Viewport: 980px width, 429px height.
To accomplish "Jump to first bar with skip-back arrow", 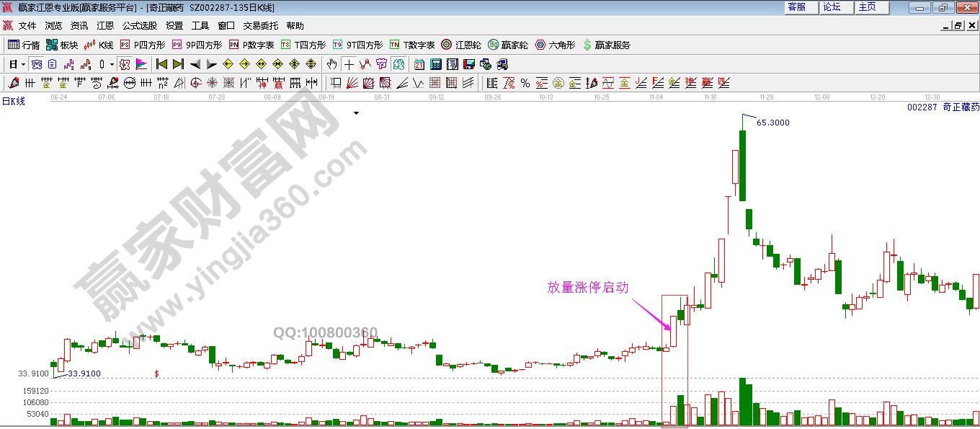I will point(161,64).
